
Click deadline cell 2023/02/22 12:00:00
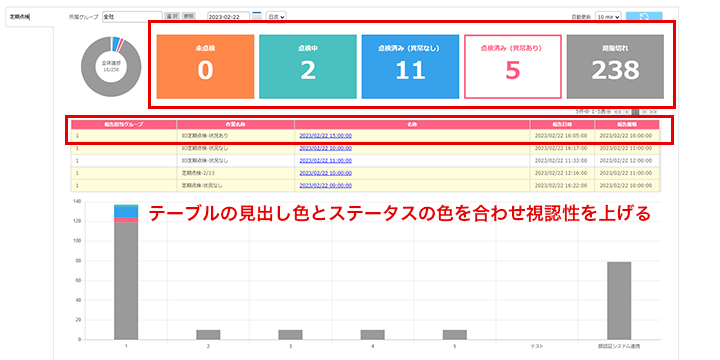click(x=626, y=161)
